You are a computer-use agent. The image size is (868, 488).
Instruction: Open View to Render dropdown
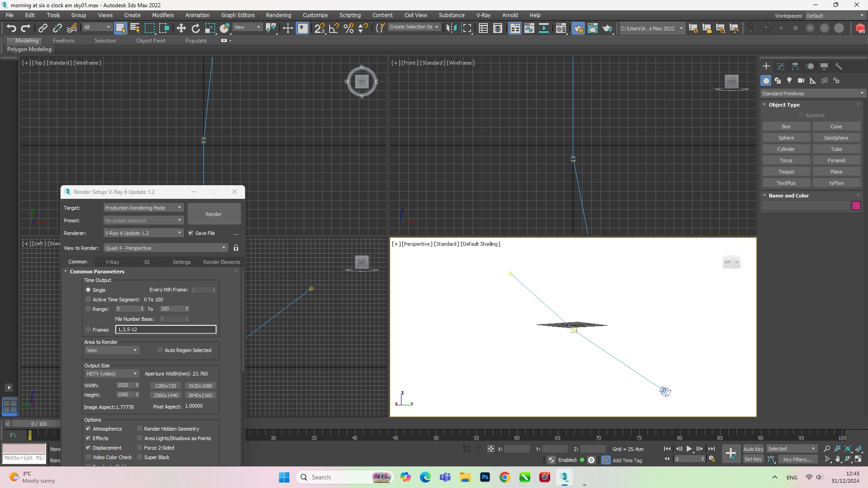coord(165,248)
